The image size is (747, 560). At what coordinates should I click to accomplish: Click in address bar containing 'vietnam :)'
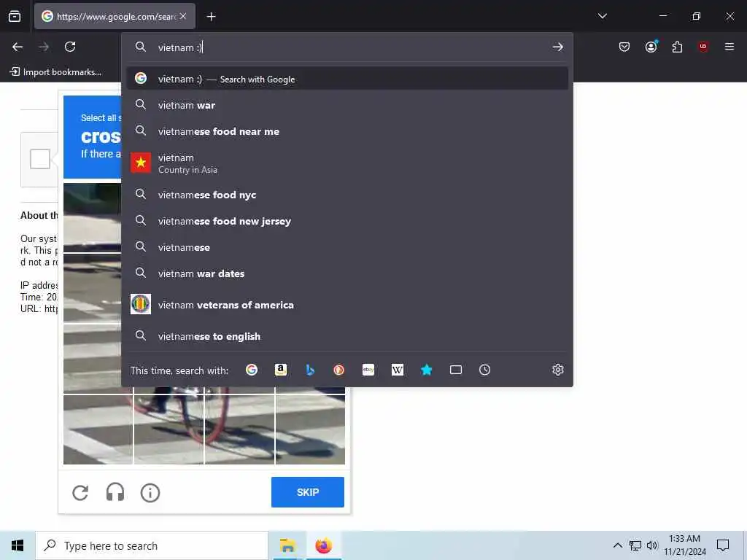click(348, 47)
